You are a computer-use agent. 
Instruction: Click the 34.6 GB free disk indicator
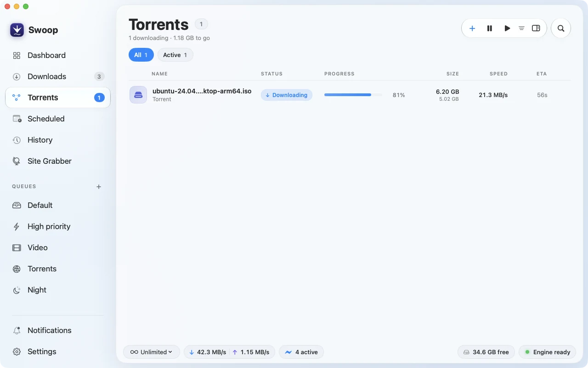point(486,352)
